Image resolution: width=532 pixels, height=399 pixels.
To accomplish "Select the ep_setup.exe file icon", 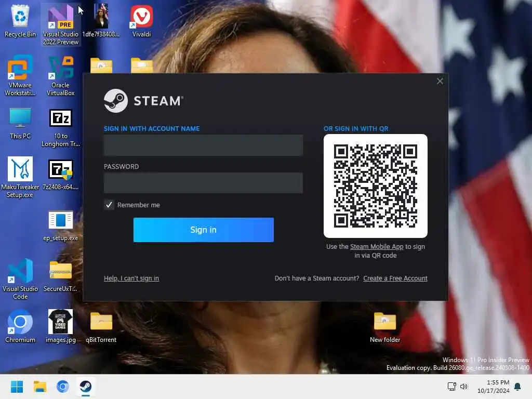I will (61, 225).
